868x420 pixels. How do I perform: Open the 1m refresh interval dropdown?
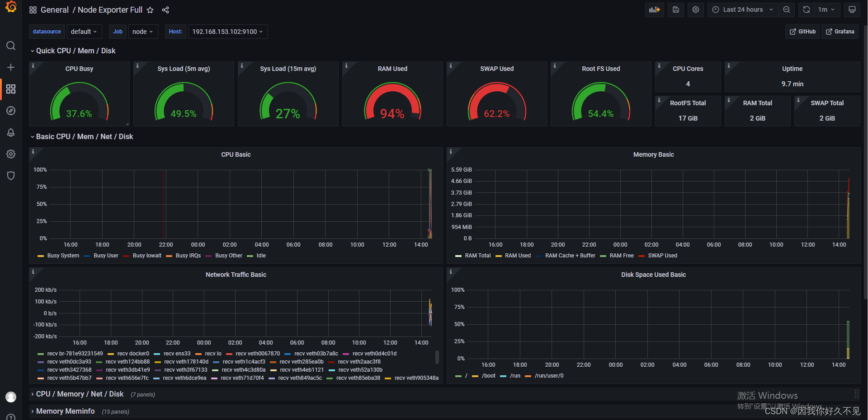tap(827, 9)
